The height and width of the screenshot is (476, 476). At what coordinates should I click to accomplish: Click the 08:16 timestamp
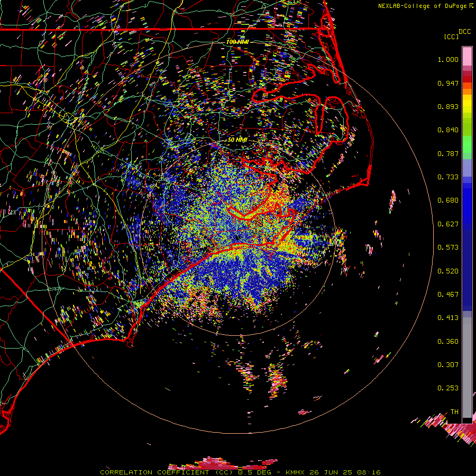368,472
